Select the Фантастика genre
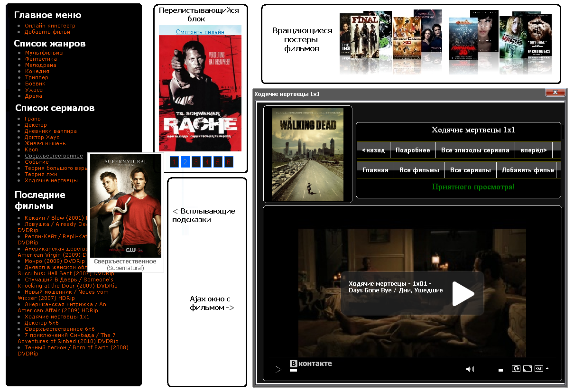 pyautogui.click(x=41, y=59)
